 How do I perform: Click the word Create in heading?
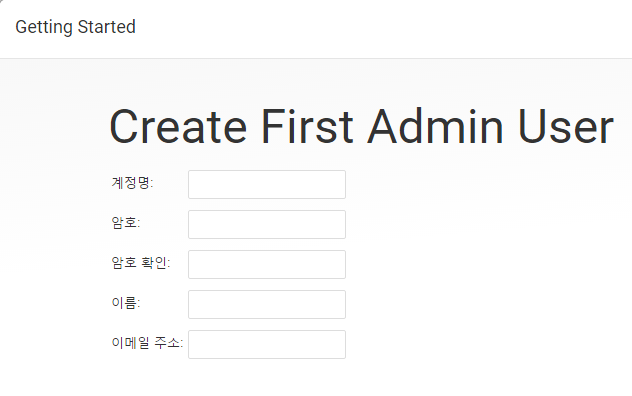click(178, 126)
